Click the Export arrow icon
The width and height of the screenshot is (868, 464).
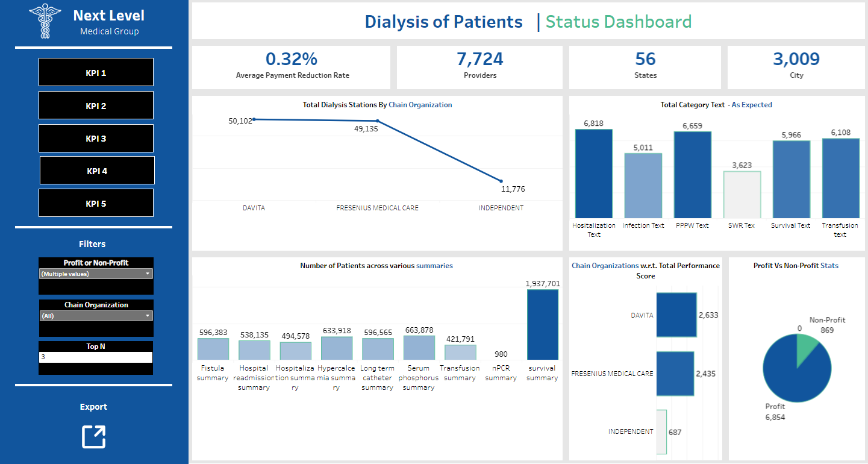coord(93,437)
